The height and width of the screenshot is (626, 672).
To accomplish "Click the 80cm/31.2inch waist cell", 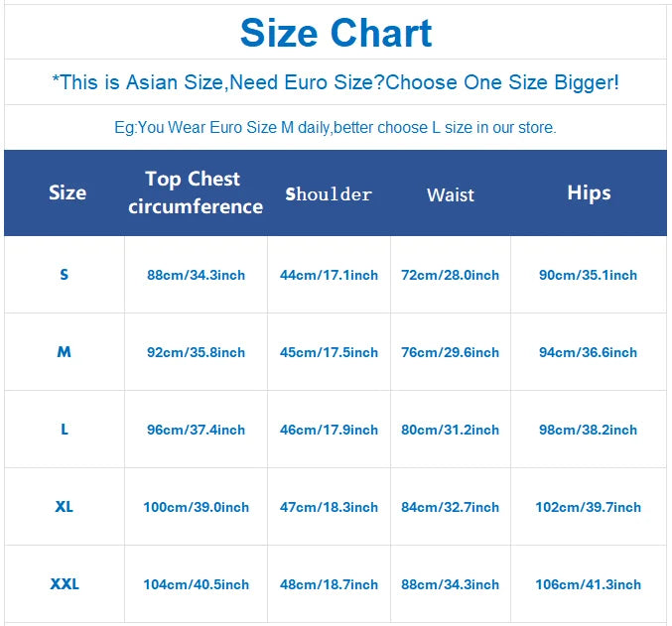I will coord(450,430).
